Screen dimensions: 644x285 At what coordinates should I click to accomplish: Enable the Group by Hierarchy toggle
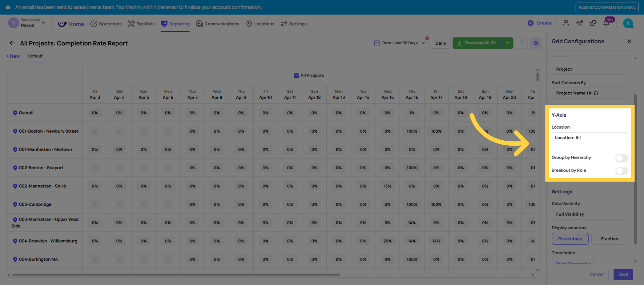[x=622, y=158]
